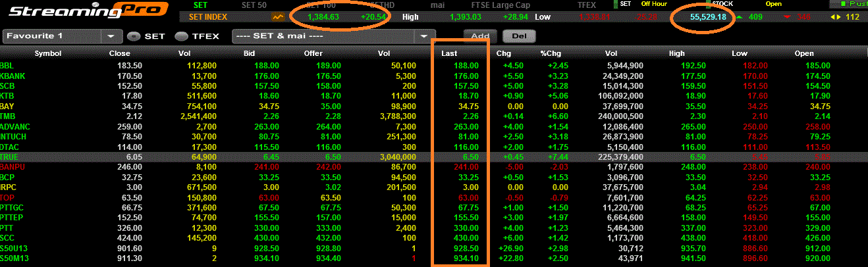Select the KBANK symbol row

[x=434, y=76]
